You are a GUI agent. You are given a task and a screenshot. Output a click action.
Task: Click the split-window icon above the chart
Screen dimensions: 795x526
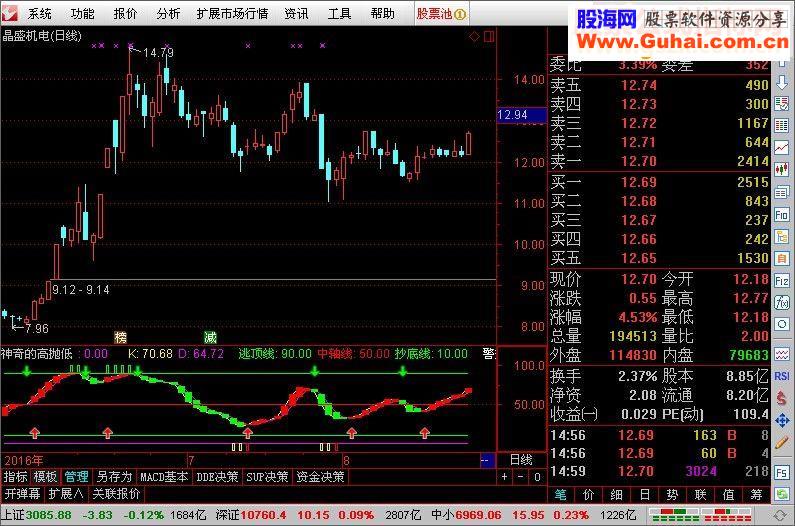tap(489, 36)
